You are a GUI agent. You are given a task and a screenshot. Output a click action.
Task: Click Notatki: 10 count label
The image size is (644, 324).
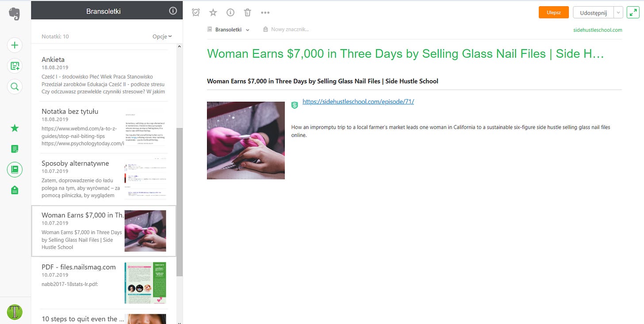(x=55, y=37)
